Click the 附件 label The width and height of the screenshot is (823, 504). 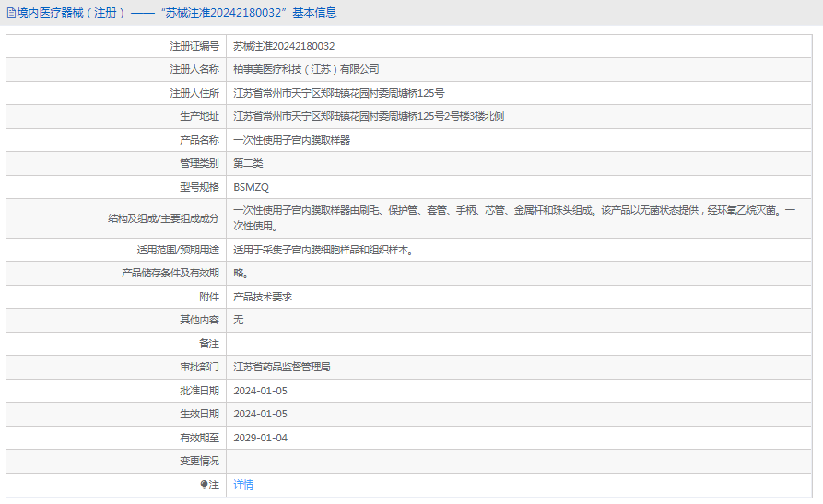point(209,297)
